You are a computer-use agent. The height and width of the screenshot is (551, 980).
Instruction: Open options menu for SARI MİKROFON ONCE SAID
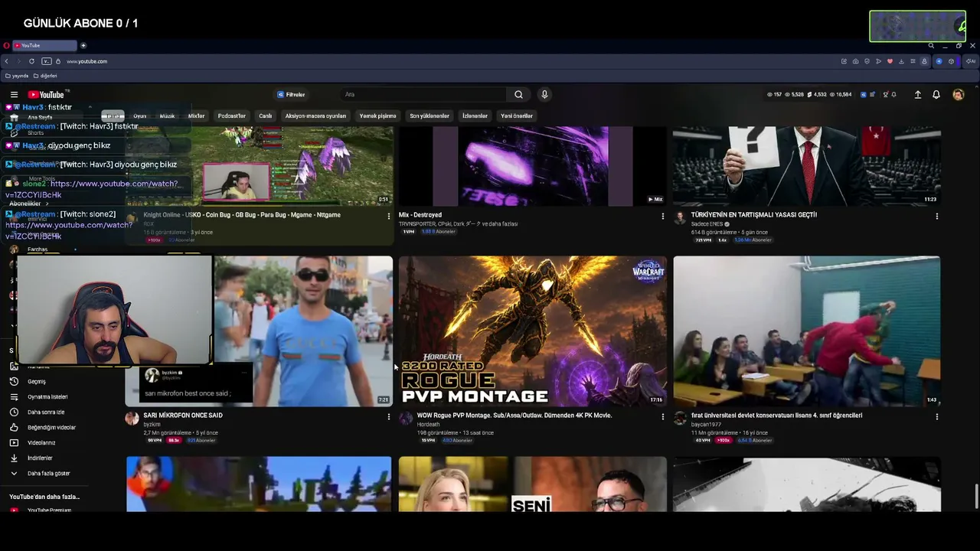pyautogui.click(x=388, y=417)
